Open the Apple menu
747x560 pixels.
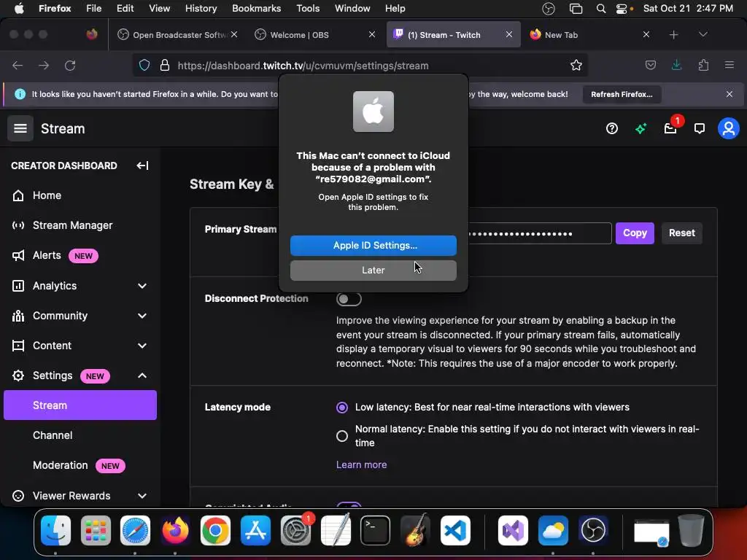click(x=19, y=9)
